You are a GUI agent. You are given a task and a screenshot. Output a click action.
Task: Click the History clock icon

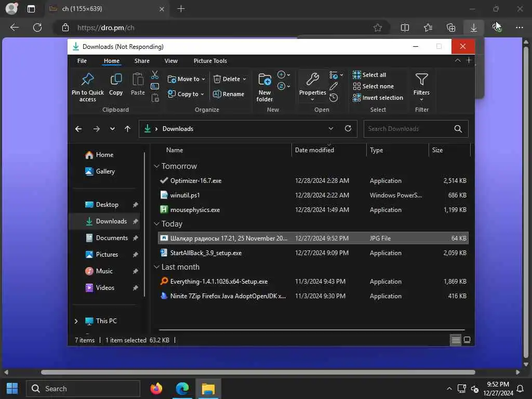(333, 98)
